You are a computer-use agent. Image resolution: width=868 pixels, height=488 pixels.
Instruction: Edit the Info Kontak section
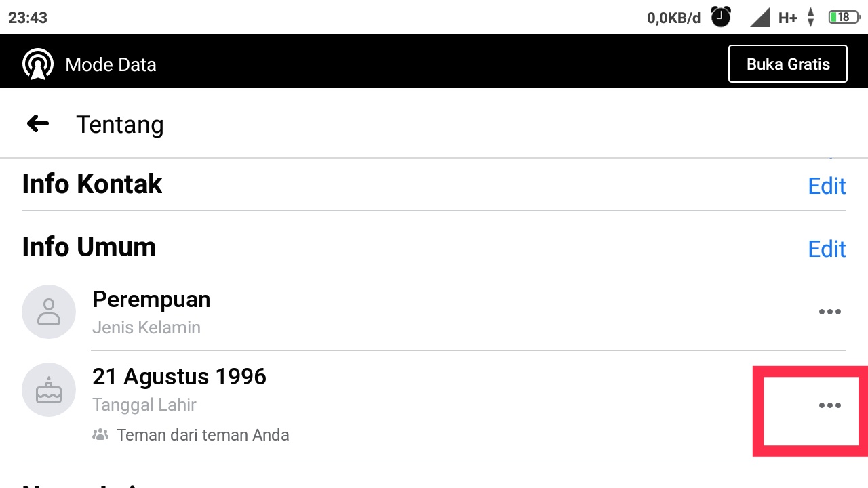pyautogui.click(x=827, y=186)
